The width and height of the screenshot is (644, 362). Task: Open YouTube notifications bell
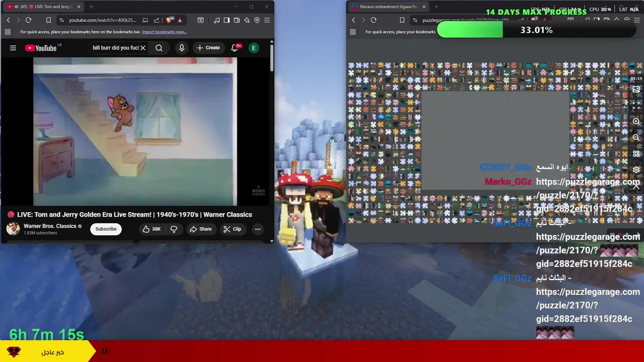tap(234, 48)
